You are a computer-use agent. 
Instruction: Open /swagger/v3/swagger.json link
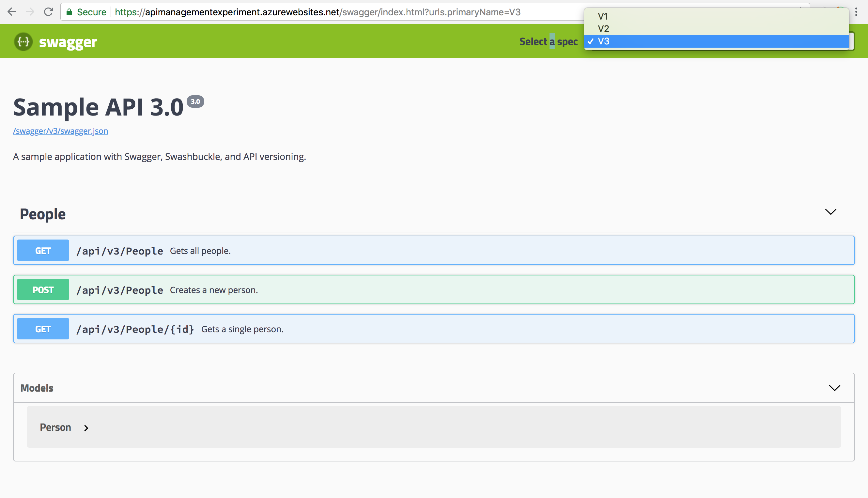61,131
